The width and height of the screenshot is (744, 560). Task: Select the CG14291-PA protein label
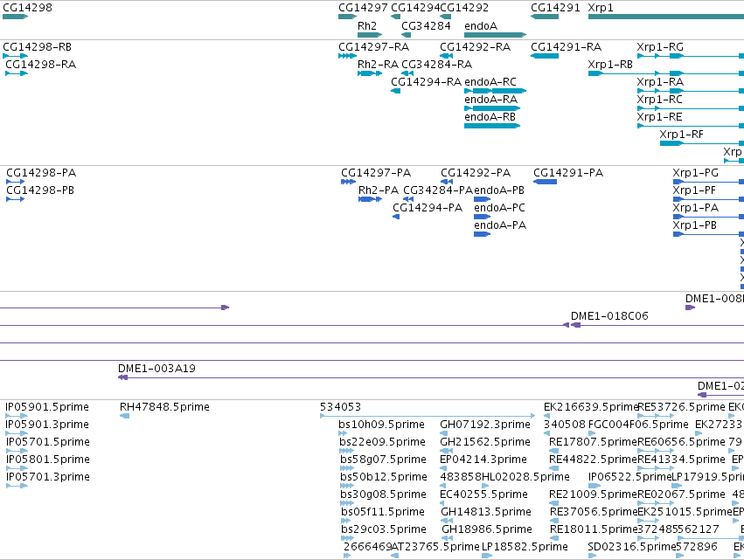click(568, 173)
